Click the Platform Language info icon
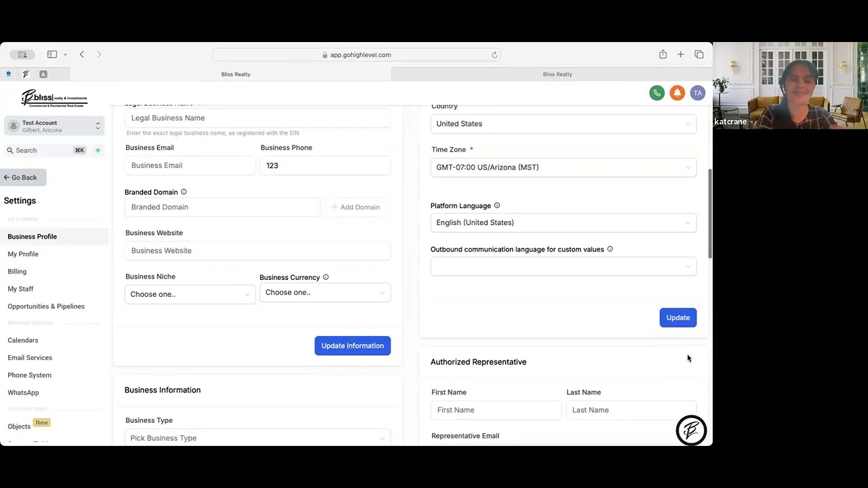Image resolution: width=868 pixels, height=488 pixels. [497, 205]
